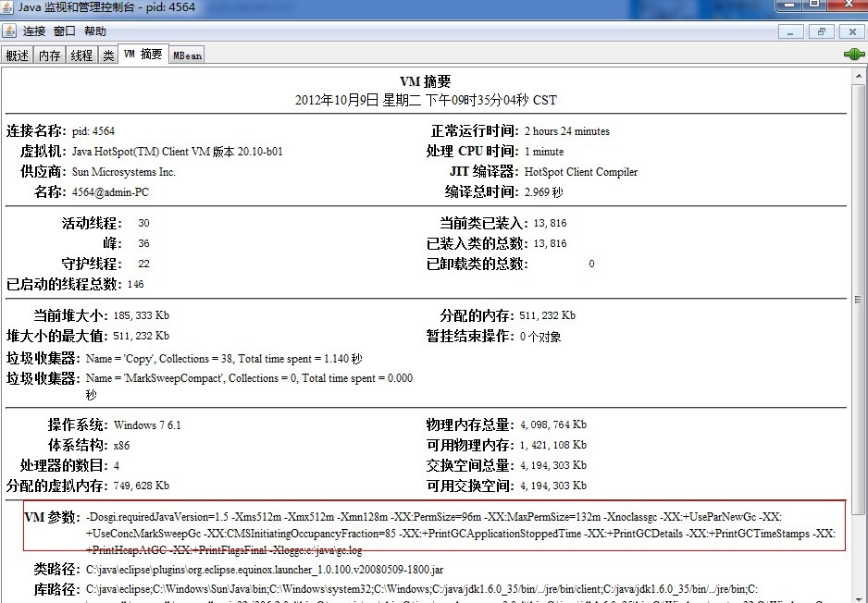Click the 活动线程 value 30
This screenshot has height=603, width=868.
143,223
